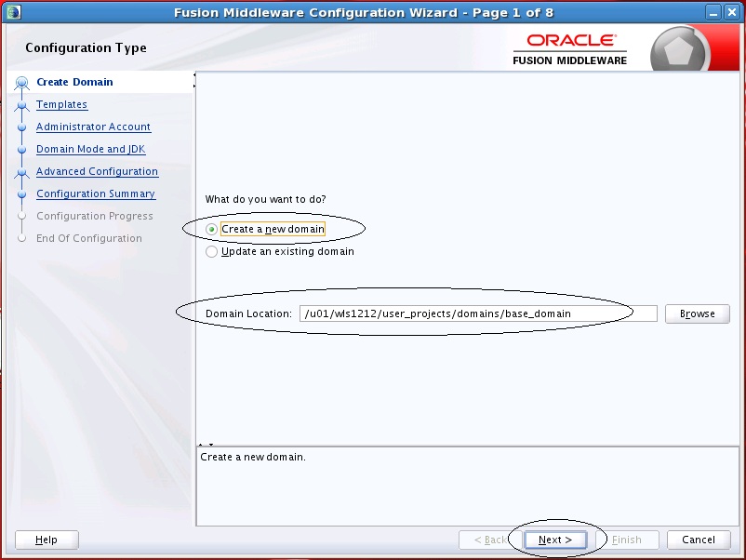This screenshot has width=746, height=560.
Task: Minimize the Configuration Wizard window
Action: (x=713, y=12)
